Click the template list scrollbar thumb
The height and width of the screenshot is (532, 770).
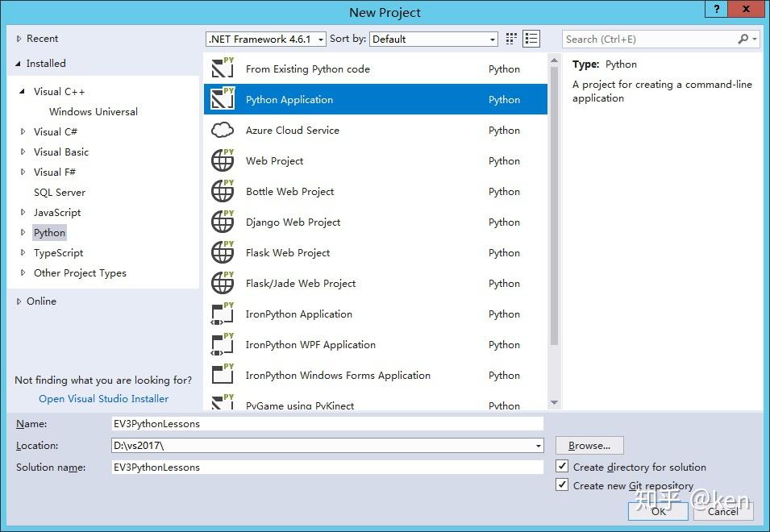click(x=554, y=206)
